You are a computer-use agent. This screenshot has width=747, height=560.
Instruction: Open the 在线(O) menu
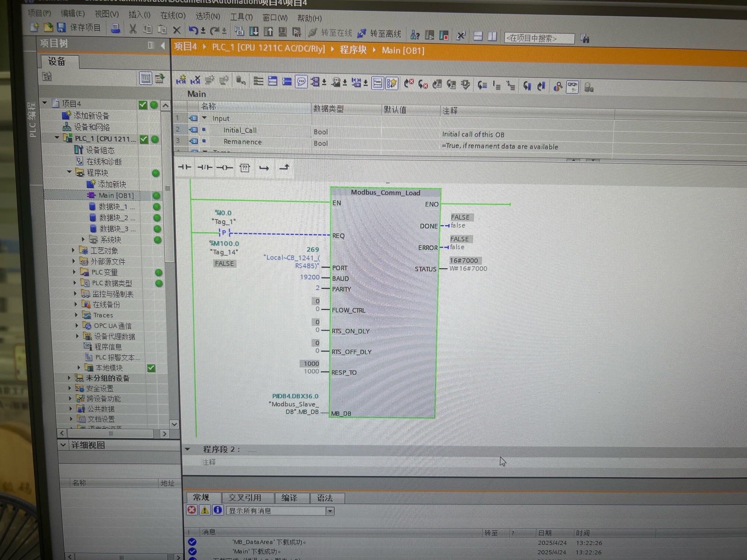(173, 16)
